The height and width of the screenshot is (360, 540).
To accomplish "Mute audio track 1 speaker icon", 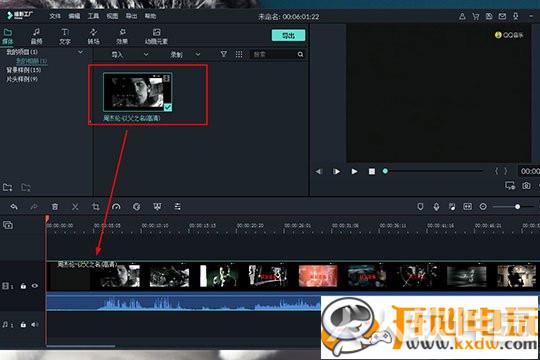I will pos(34,325).
